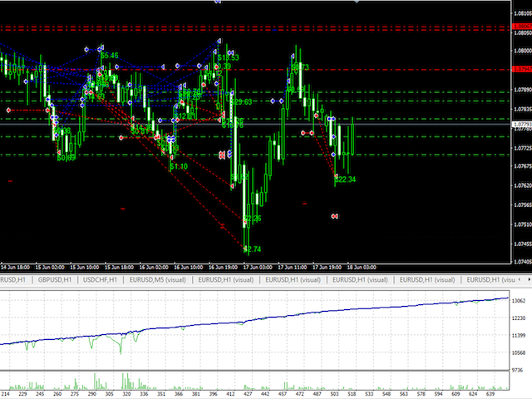Click the 1.07675 price axis value
532x399 pixels.
pyautogui.click(x=523, y=166)
